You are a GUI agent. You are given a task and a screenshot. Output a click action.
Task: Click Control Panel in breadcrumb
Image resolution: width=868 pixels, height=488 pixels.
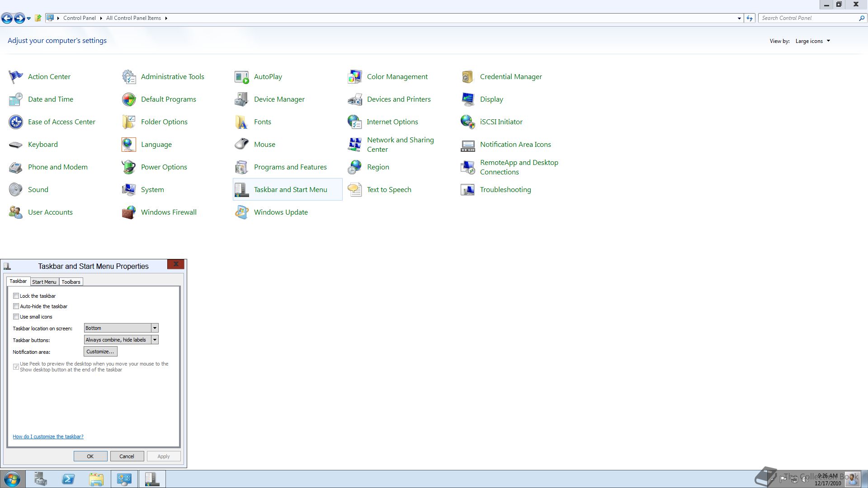(x=80, y=18)
